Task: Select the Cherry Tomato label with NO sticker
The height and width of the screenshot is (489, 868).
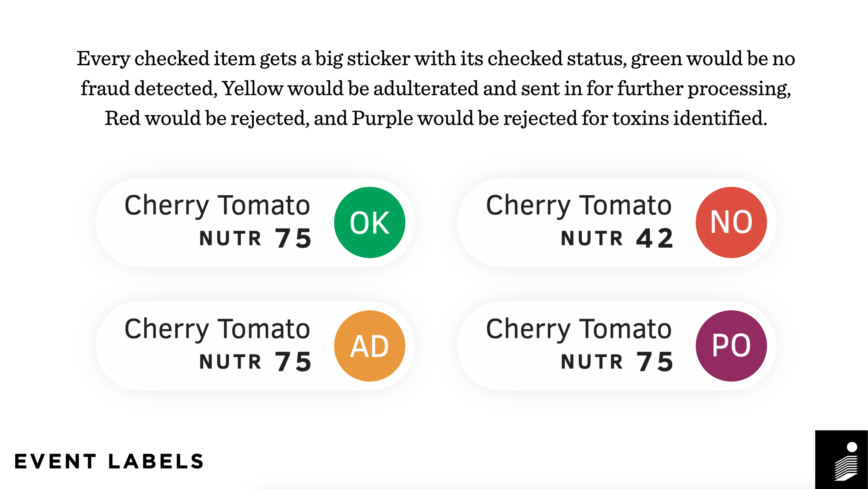Action: pos(617,223)
